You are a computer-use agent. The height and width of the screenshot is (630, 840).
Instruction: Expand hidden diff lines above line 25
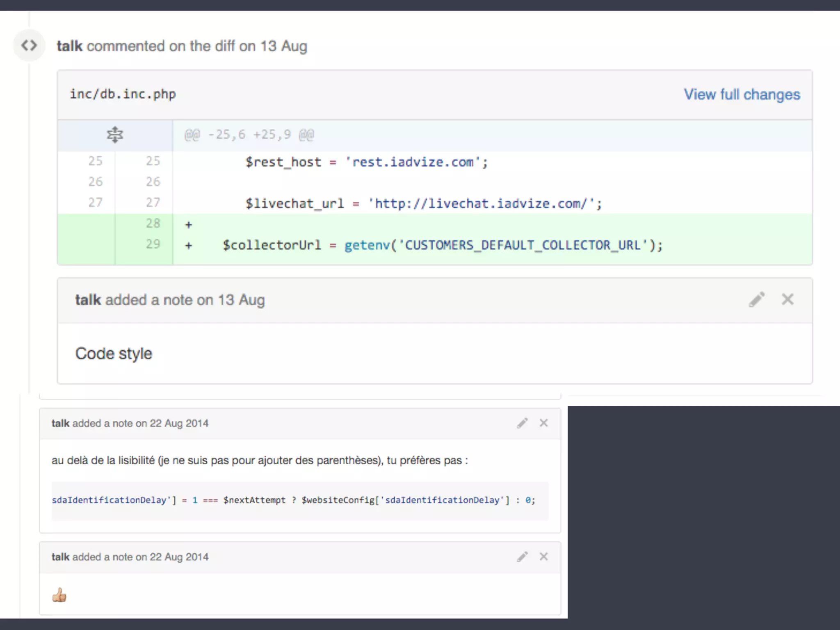point(115,135)
